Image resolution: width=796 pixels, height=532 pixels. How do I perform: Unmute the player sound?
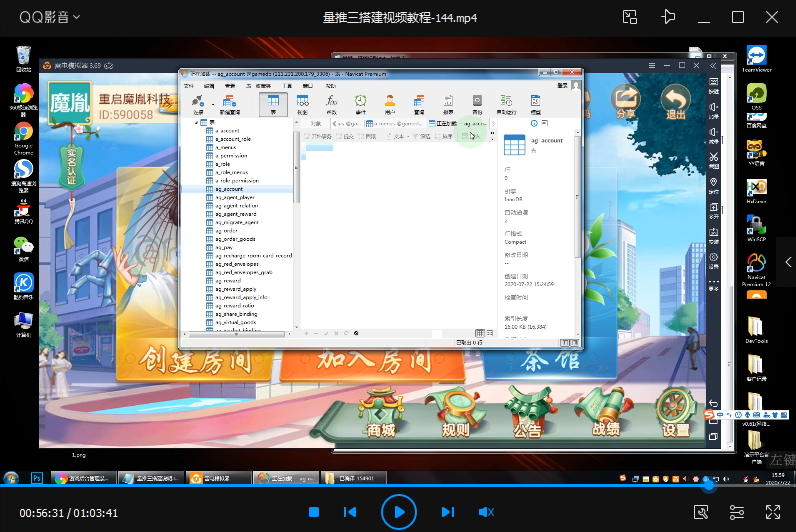pyautogui.click(x=486, y=512)
